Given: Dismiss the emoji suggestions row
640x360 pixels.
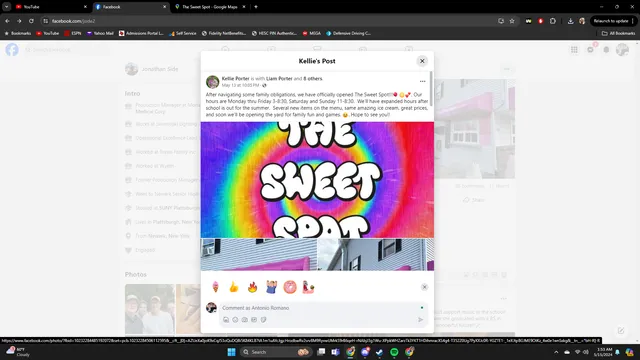Looking at the screenshot, I should pos(424,287).
